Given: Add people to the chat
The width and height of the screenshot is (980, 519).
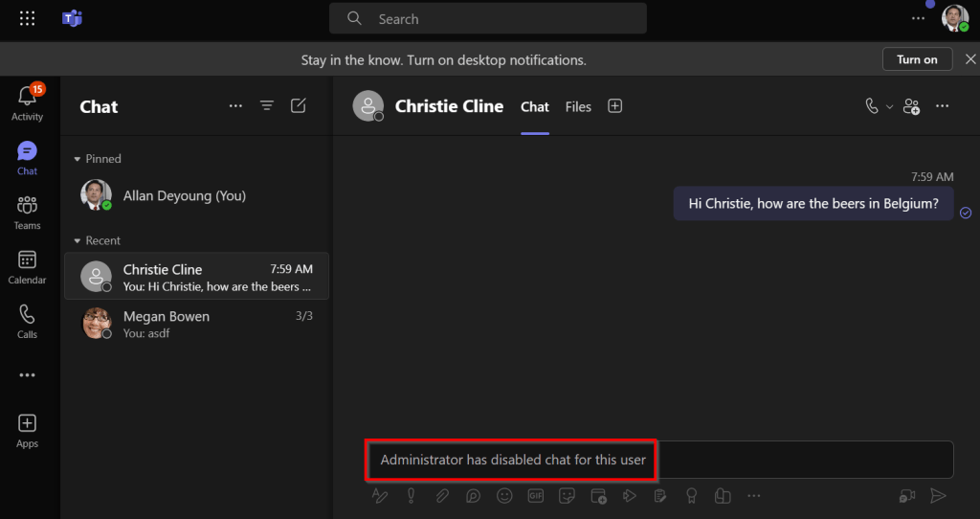Looking at the screenshot, I should (x=911, y=106).
